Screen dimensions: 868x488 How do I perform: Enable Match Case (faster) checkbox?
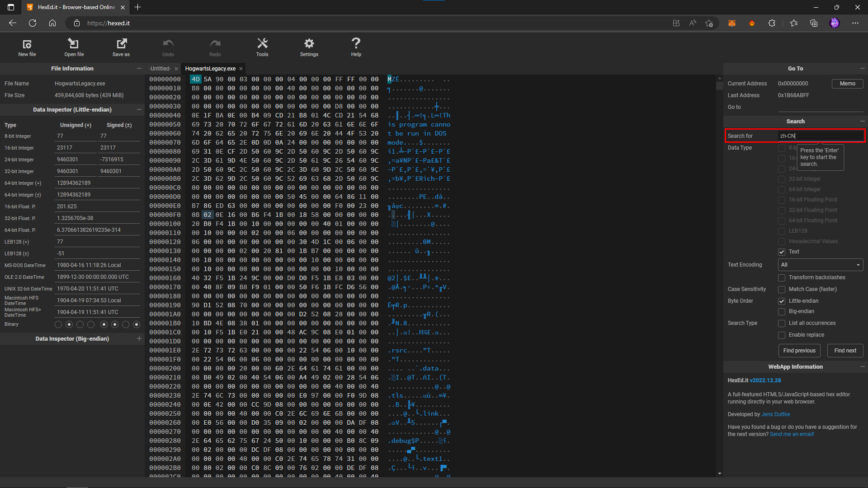tap(781, 289)
